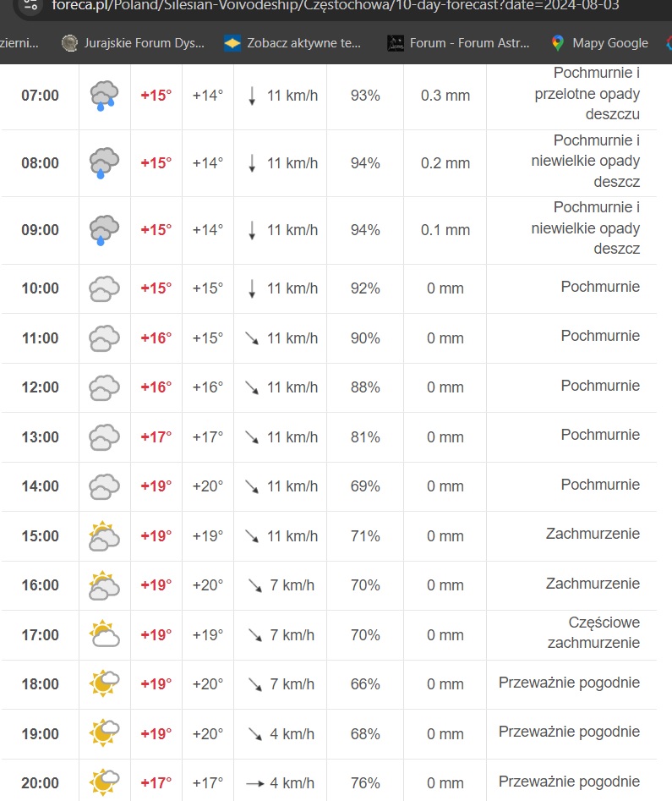
Task: Click the wind direction arrow at 20:00
Action: coord(255,783)
